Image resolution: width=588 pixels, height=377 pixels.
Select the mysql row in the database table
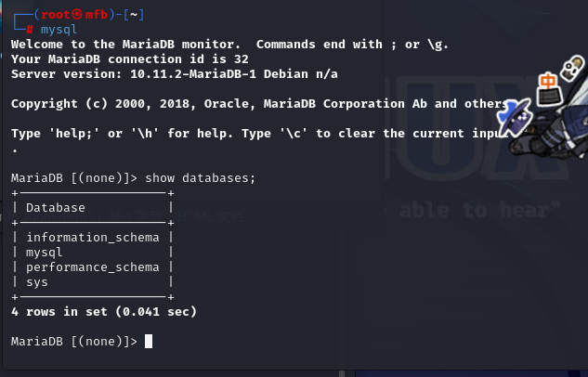click(x=93, y=253)
